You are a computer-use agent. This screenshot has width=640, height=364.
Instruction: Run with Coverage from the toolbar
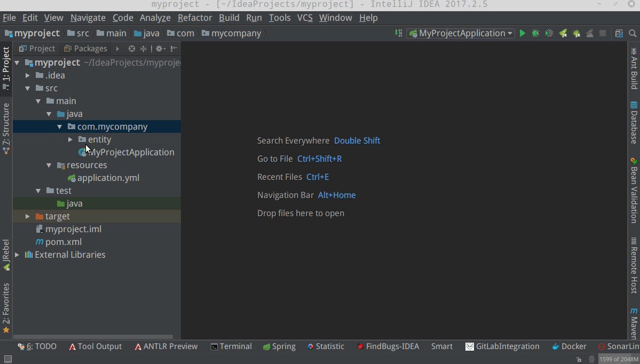click(x=549, y=34)
